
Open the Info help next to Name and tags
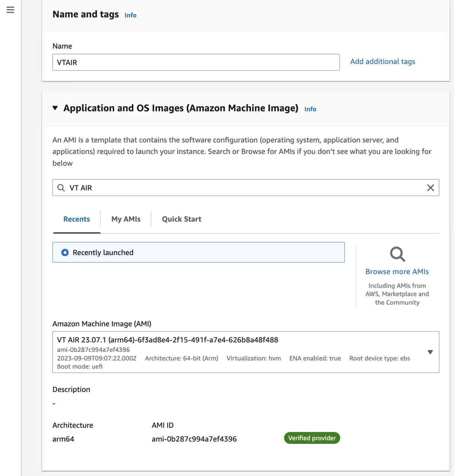pyautogui.click(x=130, y=15)
